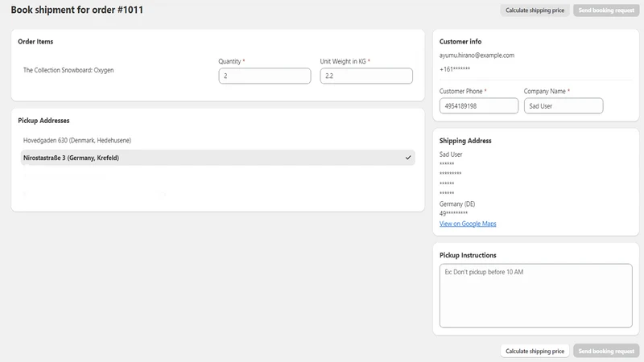Click the masked phone number +161*******

click(455, 69)
